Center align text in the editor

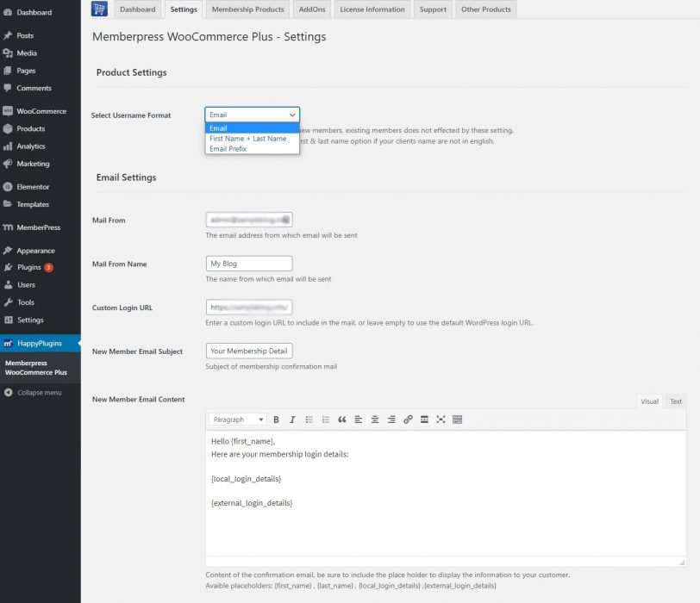(375, 420)
